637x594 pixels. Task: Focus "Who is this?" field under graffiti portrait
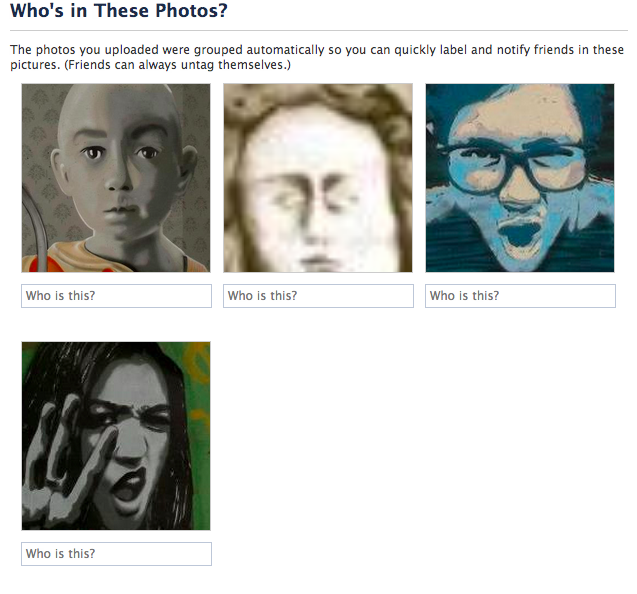(116, 554)
